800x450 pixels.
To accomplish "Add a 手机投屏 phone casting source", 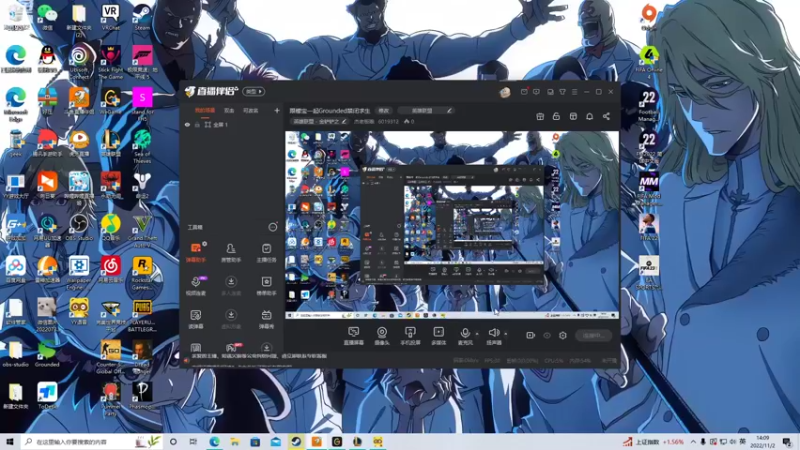I will coord(410,336).
